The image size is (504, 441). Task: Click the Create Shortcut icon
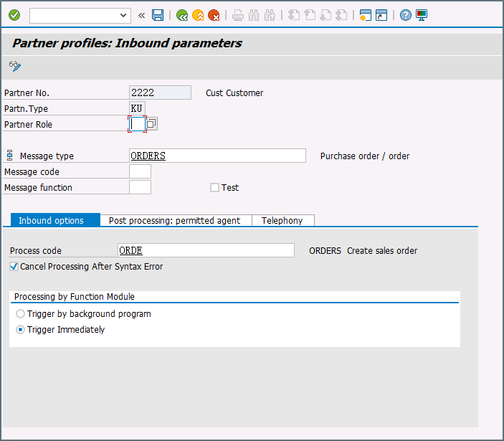[381, 15]
